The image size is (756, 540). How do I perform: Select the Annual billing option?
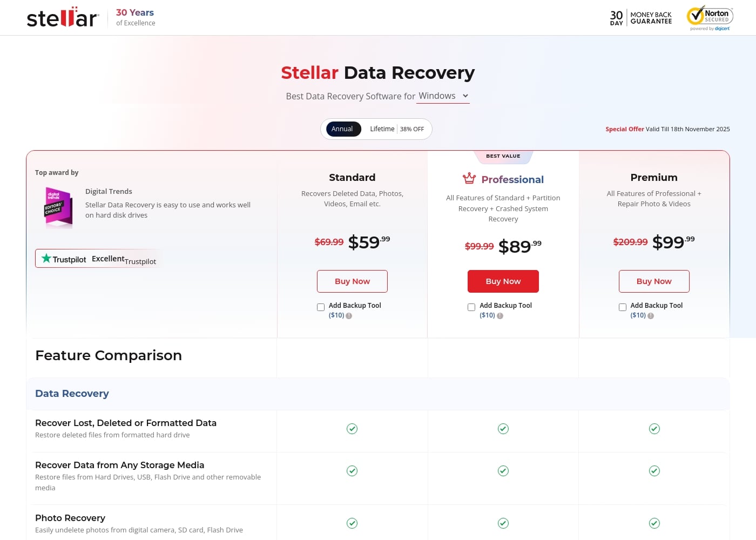point(342,129)
